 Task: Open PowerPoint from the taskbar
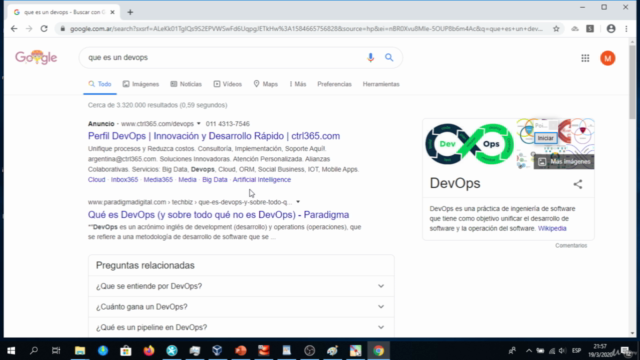(x=241, y=351)
